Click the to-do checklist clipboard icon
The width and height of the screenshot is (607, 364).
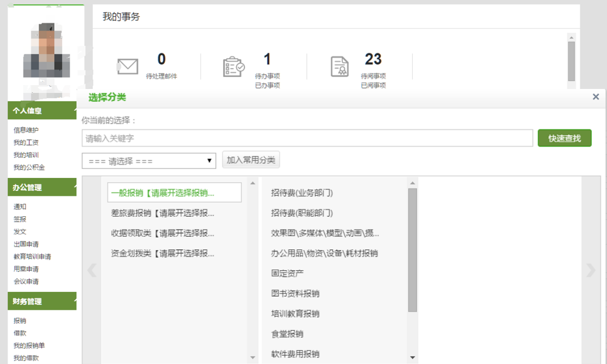[234, 66]
